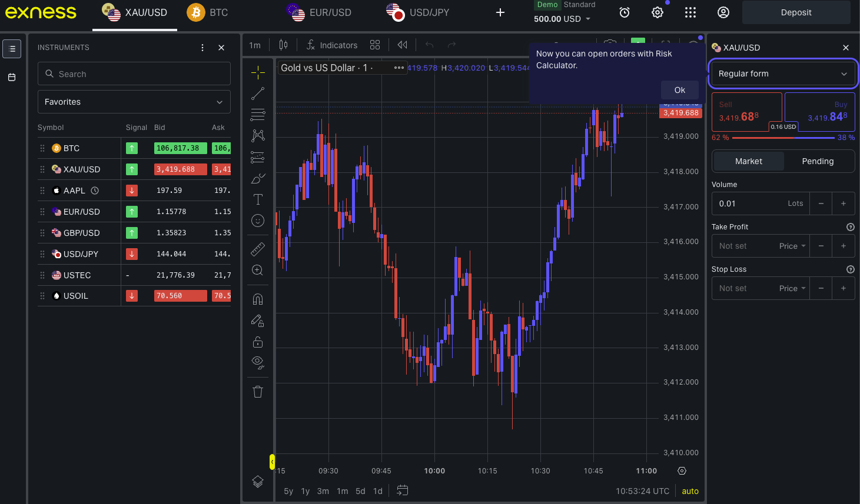This screenshot has width=860, height=504.
Task: Open the emoji icons tool
Action: point(258,221)
